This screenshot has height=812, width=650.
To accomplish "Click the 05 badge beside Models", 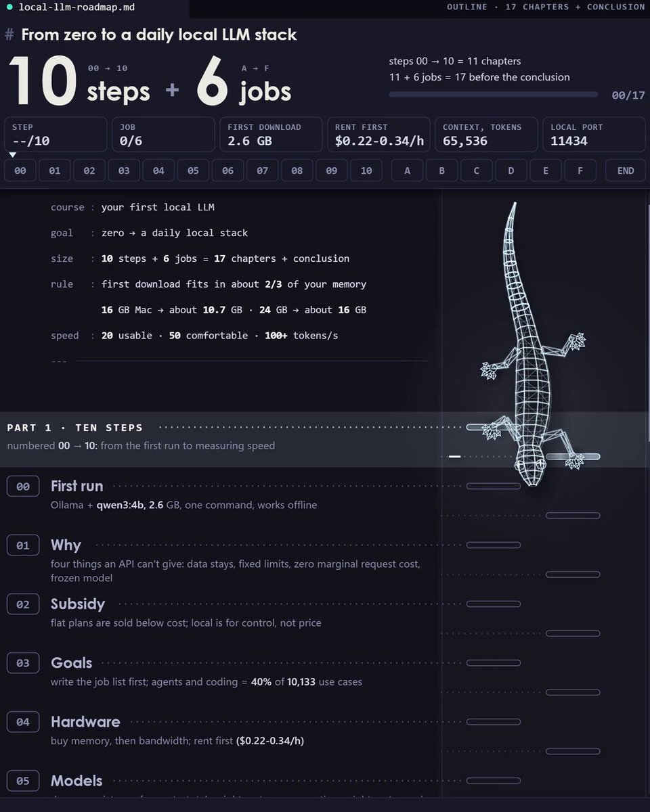I will pos(23,781).
